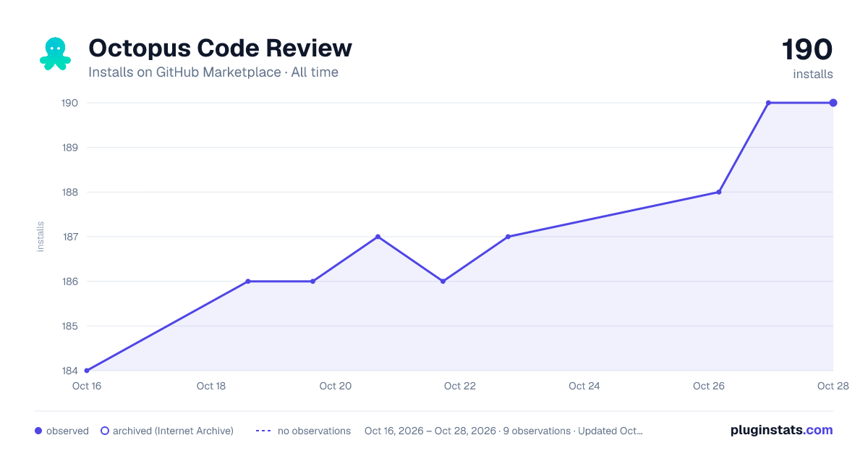Open the pluginstats.com link
This screenshot has width=868, height=456.
[781, 430]
